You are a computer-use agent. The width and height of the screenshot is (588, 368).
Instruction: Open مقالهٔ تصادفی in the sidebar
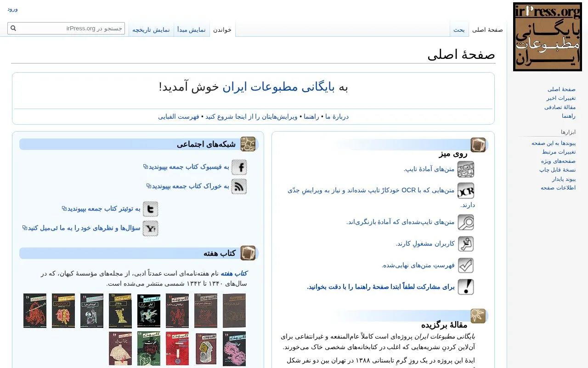560,107
